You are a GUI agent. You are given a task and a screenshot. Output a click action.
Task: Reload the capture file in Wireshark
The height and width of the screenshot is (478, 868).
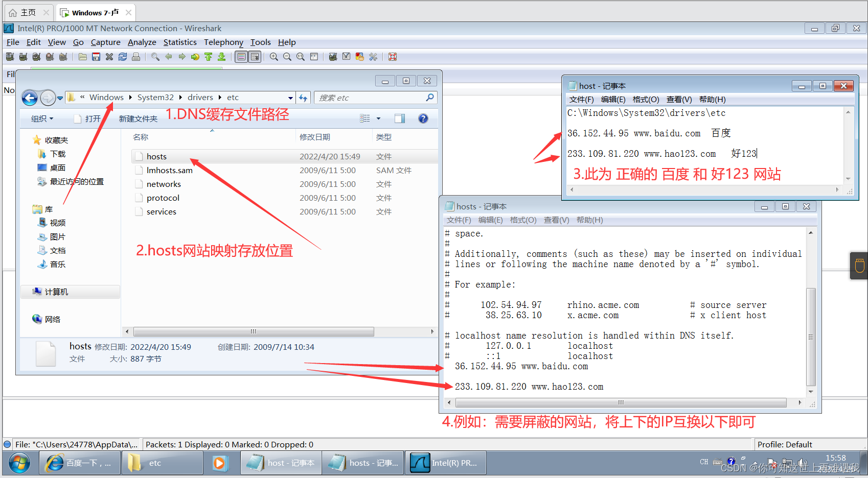tap(123, 57)
